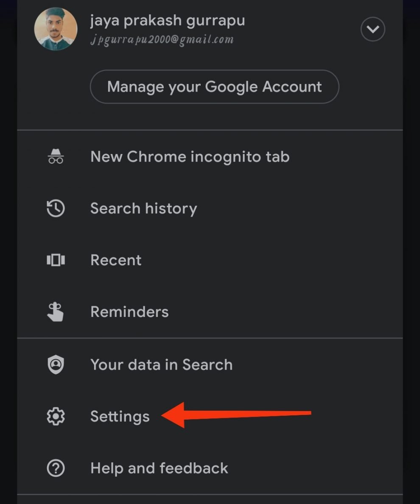Expand the account switcher chevron
The width and height of the screenshot is (420, 504).
click(x=372, y=29)
